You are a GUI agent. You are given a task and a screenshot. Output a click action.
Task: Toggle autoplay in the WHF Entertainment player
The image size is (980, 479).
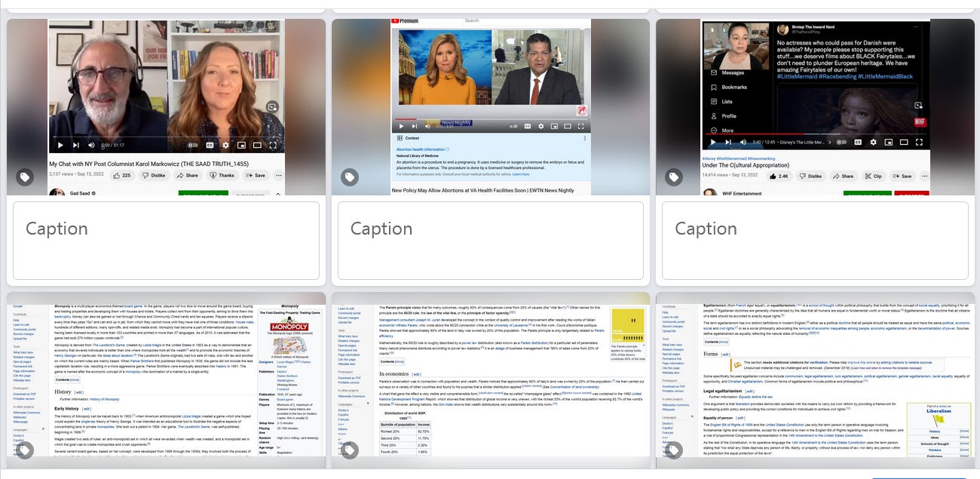tap(841, 142)
